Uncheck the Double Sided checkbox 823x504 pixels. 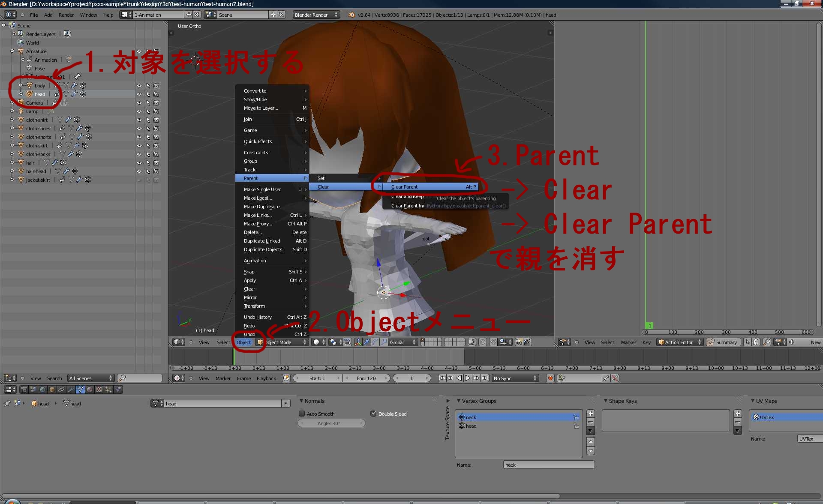[373, 414]
